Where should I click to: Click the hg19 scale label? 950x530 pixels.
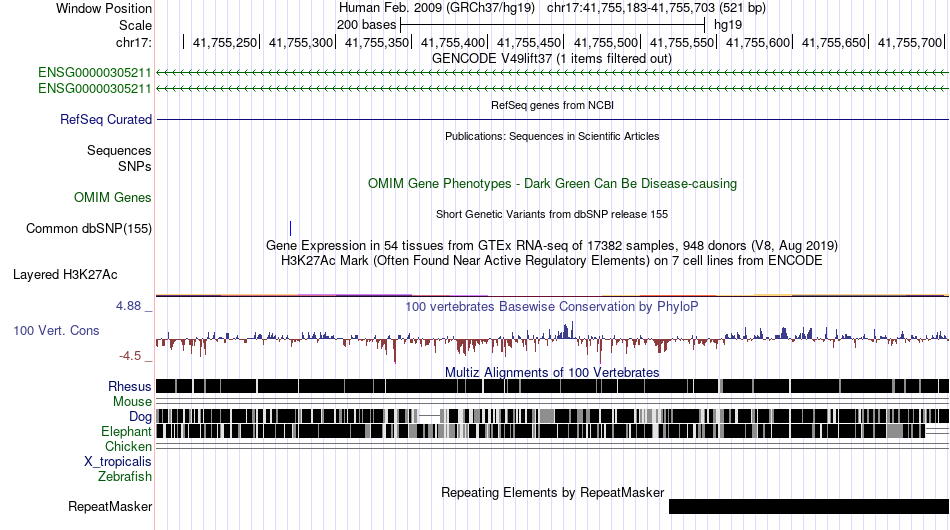point(728,25)
